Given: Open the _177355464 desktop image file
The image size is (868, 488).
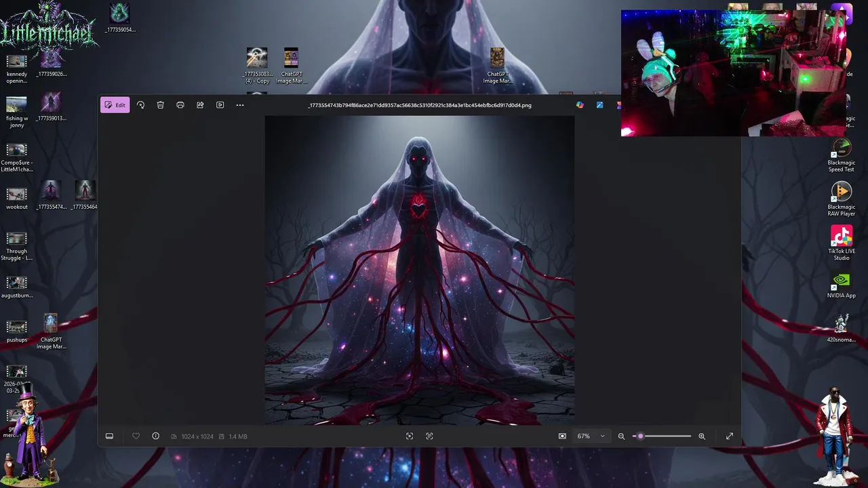Looking at the screenshot, I should tap(84, 195).
